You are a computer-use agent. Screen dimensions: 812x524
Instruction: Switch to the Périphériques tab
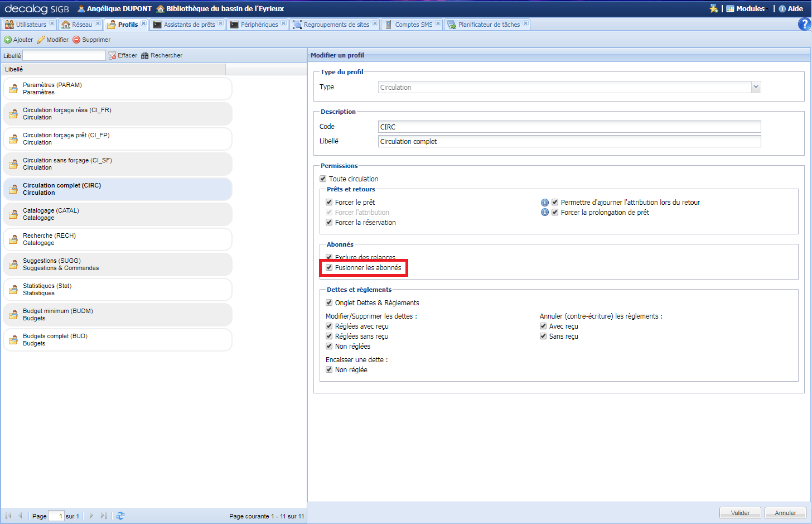[x=259, y=25]
